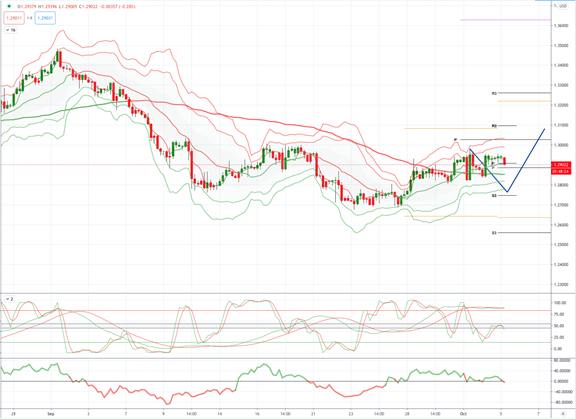Click the Oct date on time axis

pos(463,413)
